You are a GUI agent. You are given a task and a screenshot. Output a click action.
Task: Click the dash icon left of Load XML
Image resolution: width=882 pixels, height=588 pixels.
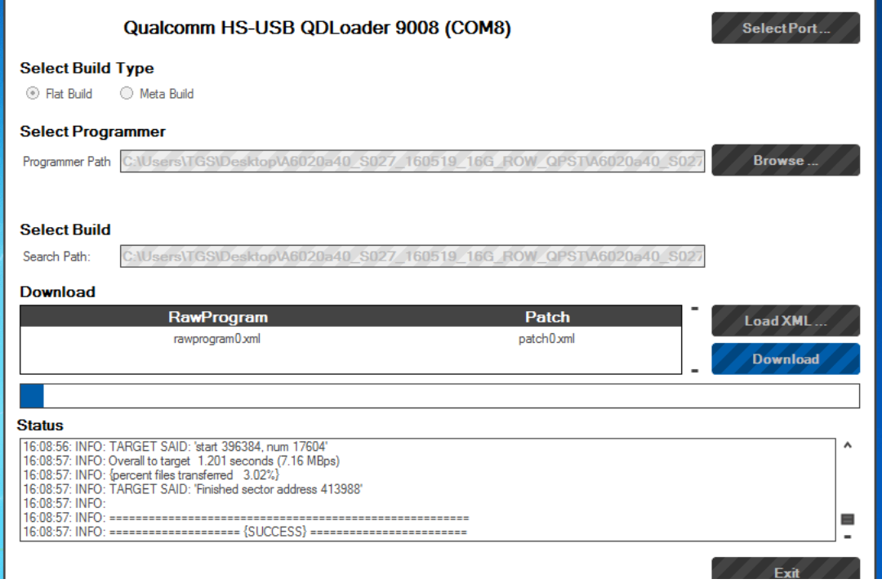click(x=695, y=309)
